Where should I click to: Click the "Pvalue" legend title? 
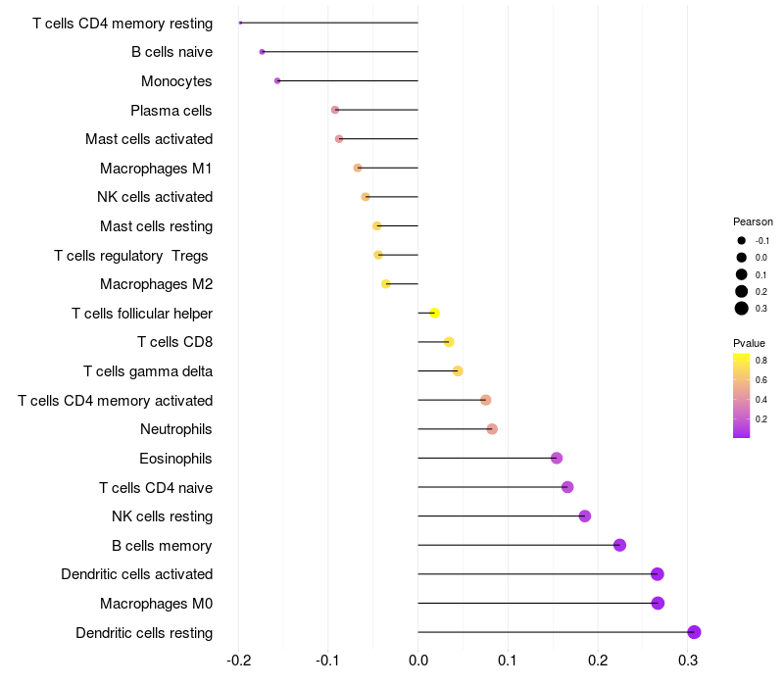click(749, 343)
